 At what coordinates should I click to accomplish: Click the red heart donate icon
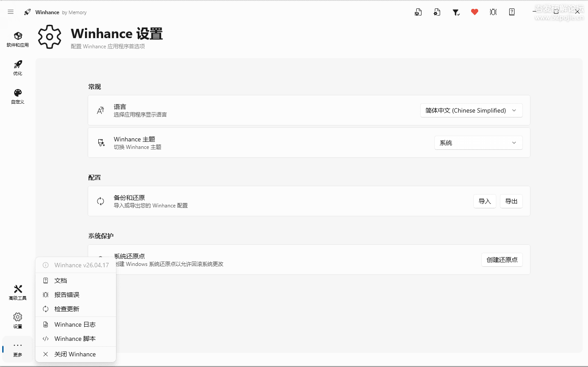475,12
